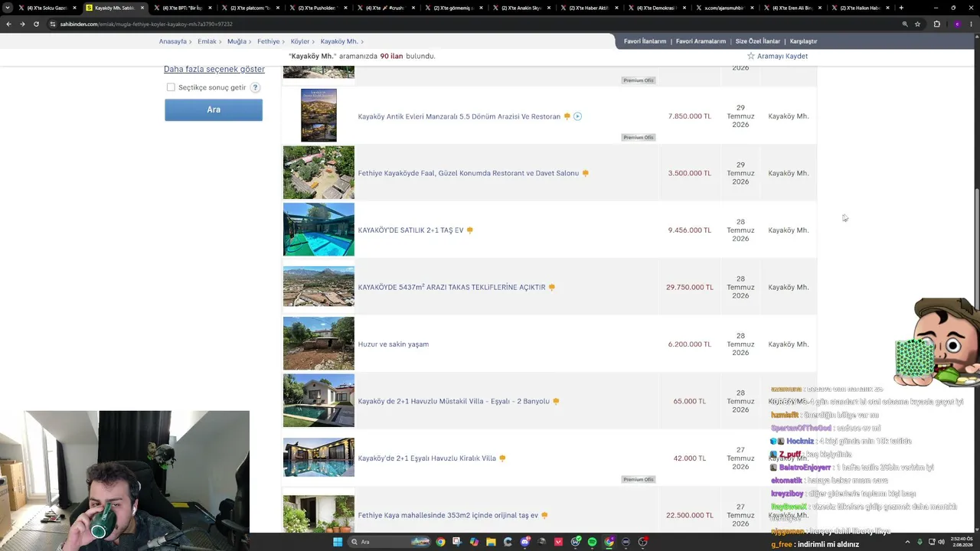This screenshot has width=980, height=551.
Task: Click the Kayaköy Antik Evleri listing thumbnail
Action: [318, 116]
